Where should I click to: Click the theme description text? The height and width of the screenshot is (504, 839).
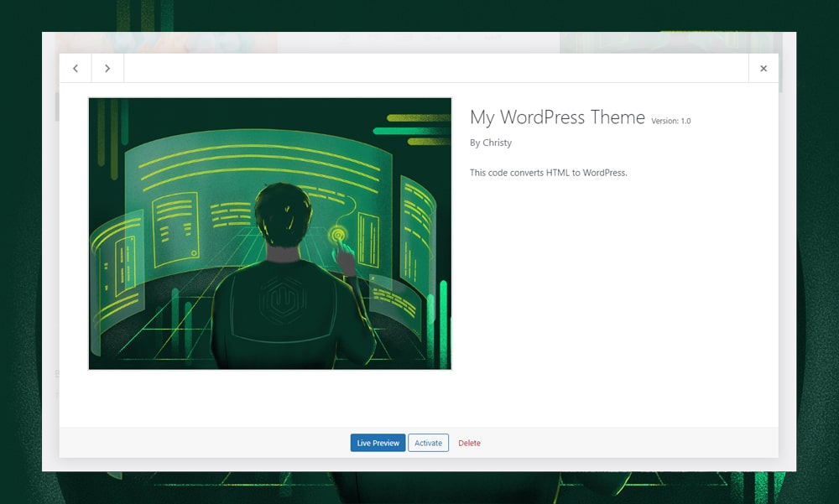tap(549, 172)
